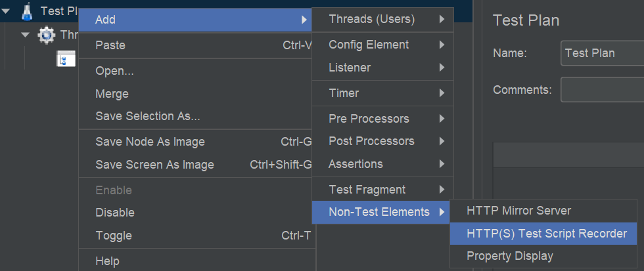Click into the Comments input field

[601, 89]
